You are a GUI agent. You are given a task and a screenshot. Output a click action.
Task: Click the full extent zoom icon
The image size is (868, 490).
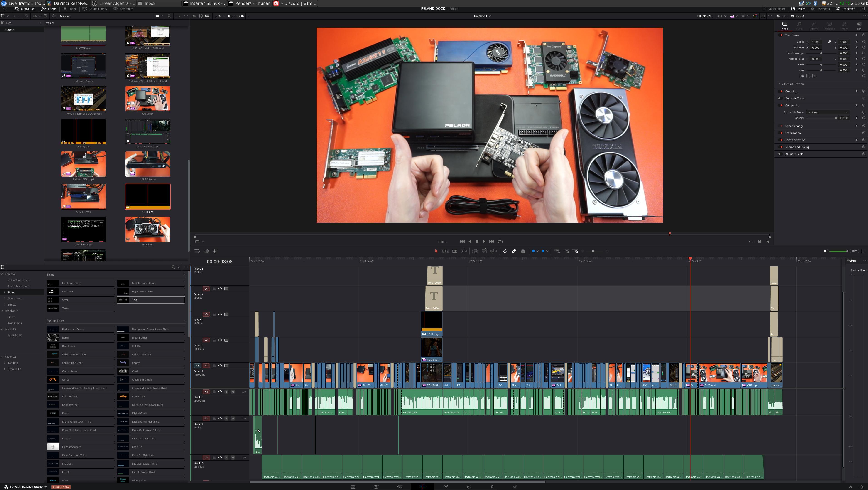pos(557,251)
